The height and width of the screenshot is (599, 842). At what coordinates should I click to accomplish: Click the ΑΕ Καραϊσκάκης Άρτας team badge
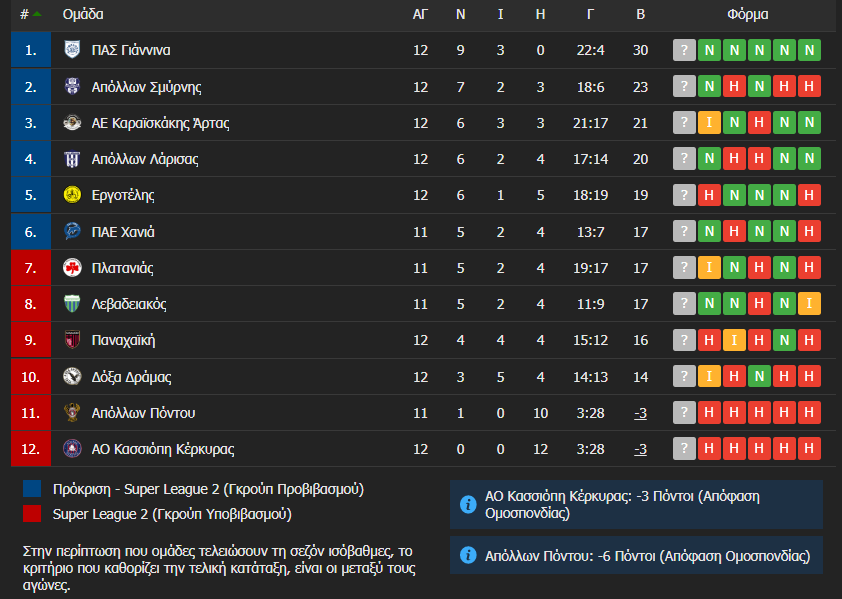[72, 123]
